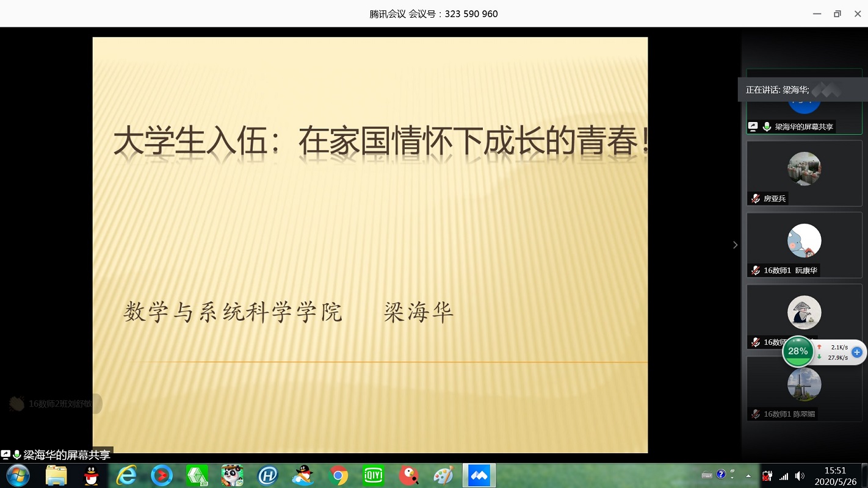Open Internet Explorer from the taskbar
The width and height of the screenshot is (868, 488).
(126, 476)
